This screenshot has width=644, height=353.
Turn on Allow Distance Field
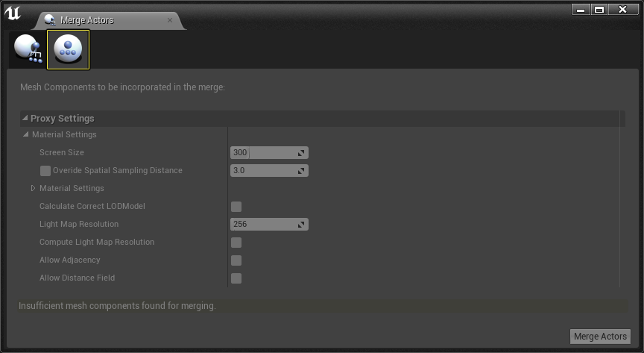coord(236,278)
